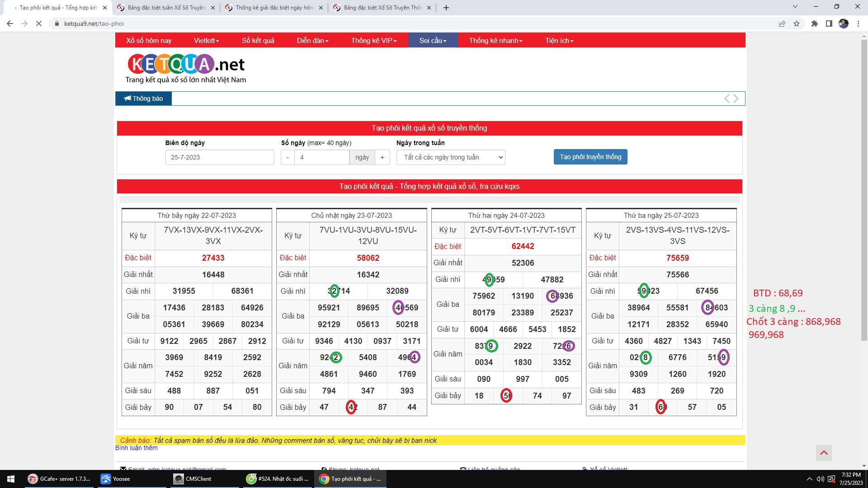Click the red scroll-to-top arrow

pos(824,453)
